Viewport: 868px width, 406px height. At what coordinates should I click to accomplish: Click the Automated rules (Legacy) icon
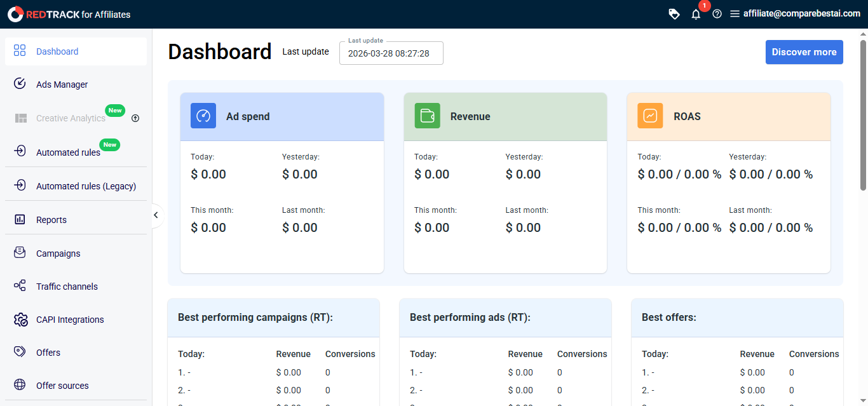20,186
